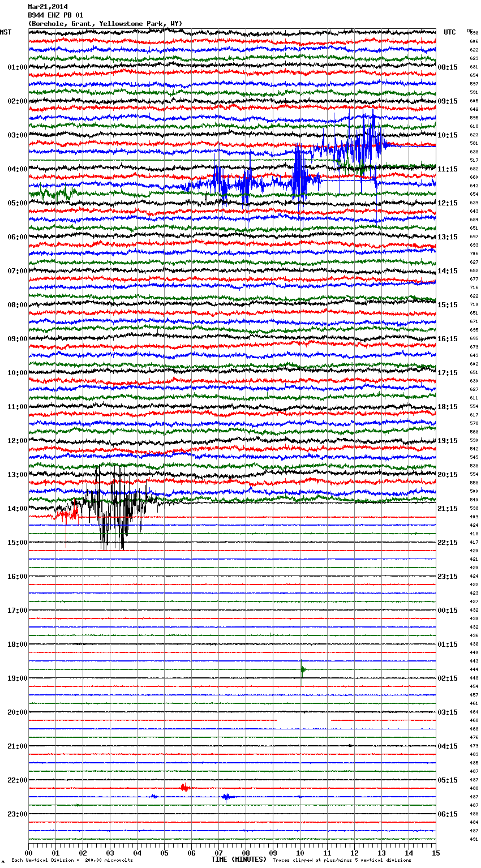This screenshot has width=481, height=868.
Task: Click the date label Mar21,2014
Action: click(x=48, y=7)
